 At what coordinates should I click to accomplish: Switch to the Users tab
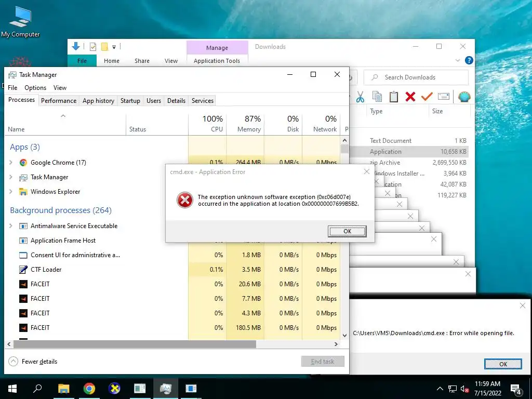pos(154,101)
